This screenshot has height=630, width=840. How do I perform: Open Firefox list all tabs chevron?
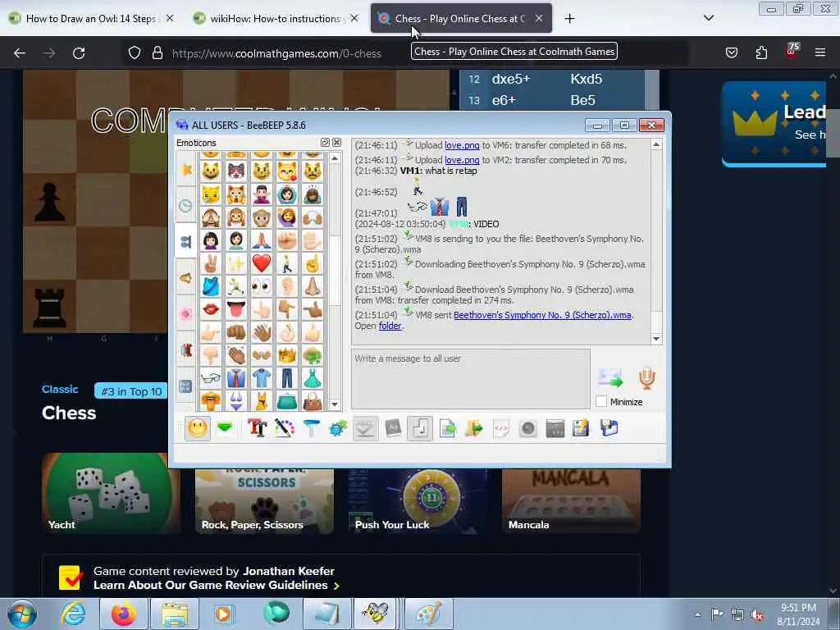pyautogui.click(x=708, y=18)
